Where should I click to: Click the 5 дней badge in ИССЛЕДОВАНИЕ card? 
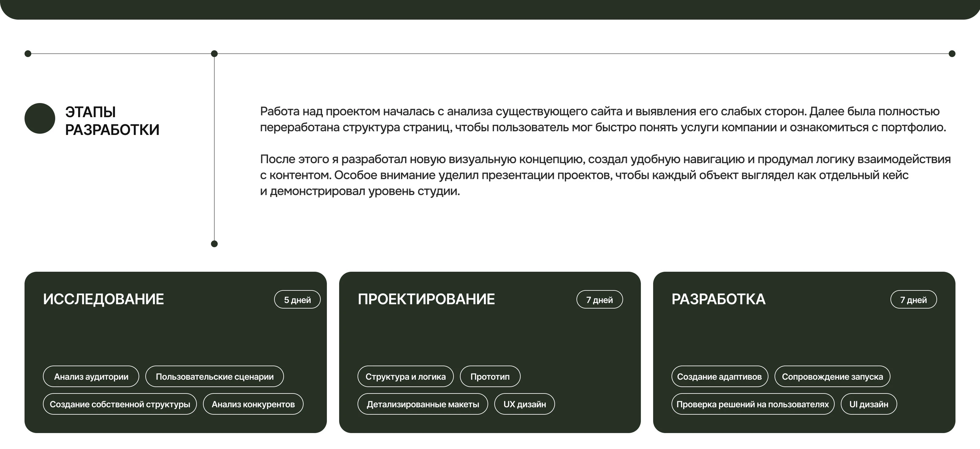tap(297, 299)
